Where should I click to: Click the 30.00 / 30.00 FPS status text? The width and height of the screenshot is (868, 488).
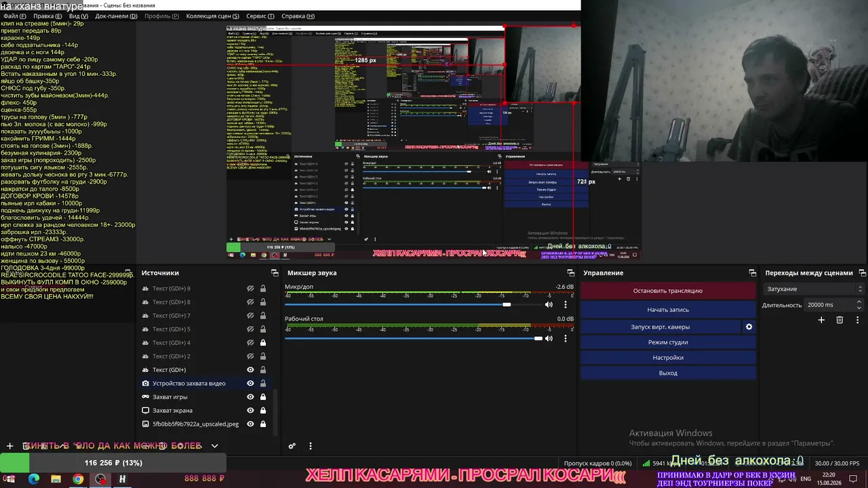[x=837, y=464]
